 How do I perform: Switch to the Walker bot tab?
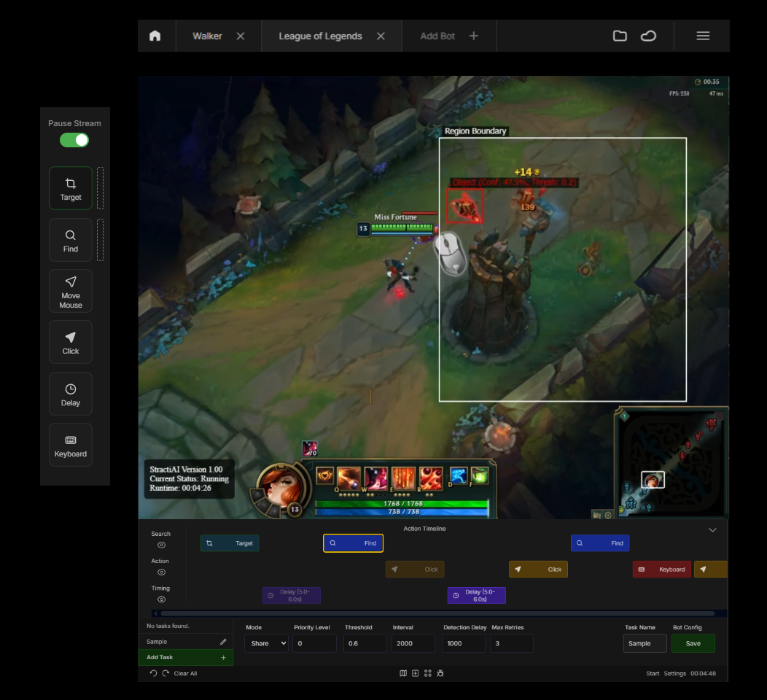[207, 36]
